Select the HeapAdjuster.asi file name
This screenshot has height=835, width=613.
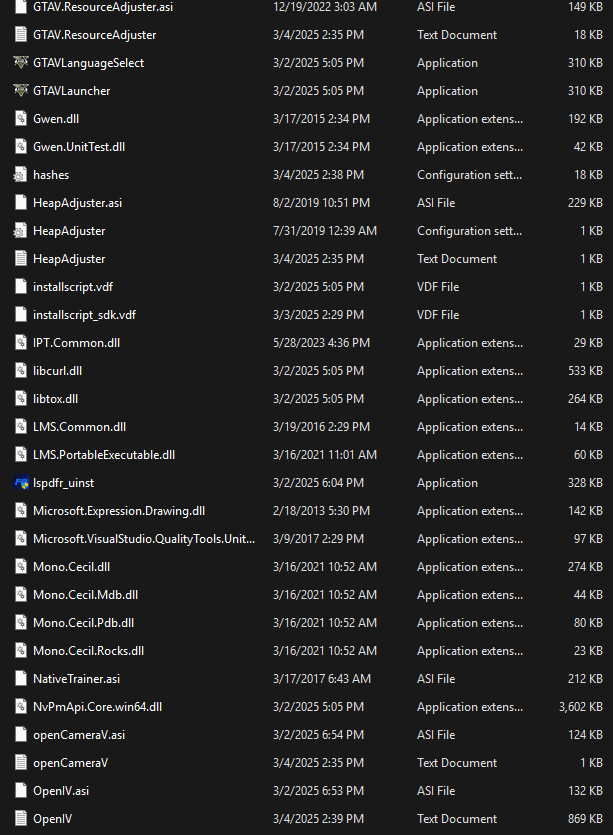click(x=77, y=203)
